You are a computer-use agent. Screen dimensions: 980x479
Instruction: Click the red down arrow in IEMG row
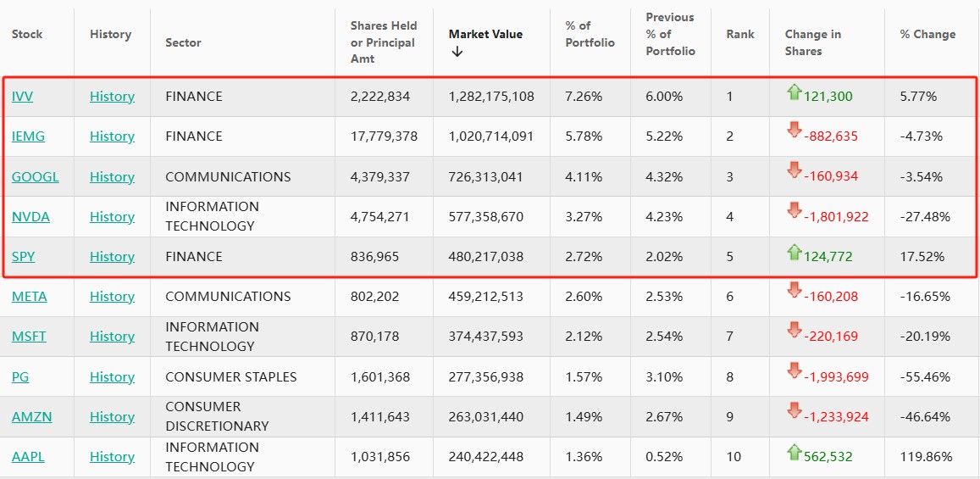(794, 130)
